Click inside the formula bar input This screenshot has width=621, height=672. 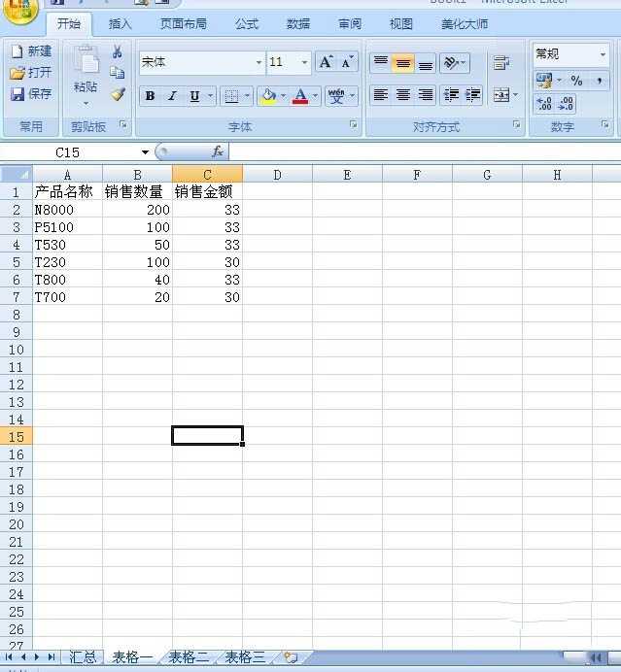pyautogui.click(x=425, y=151)
